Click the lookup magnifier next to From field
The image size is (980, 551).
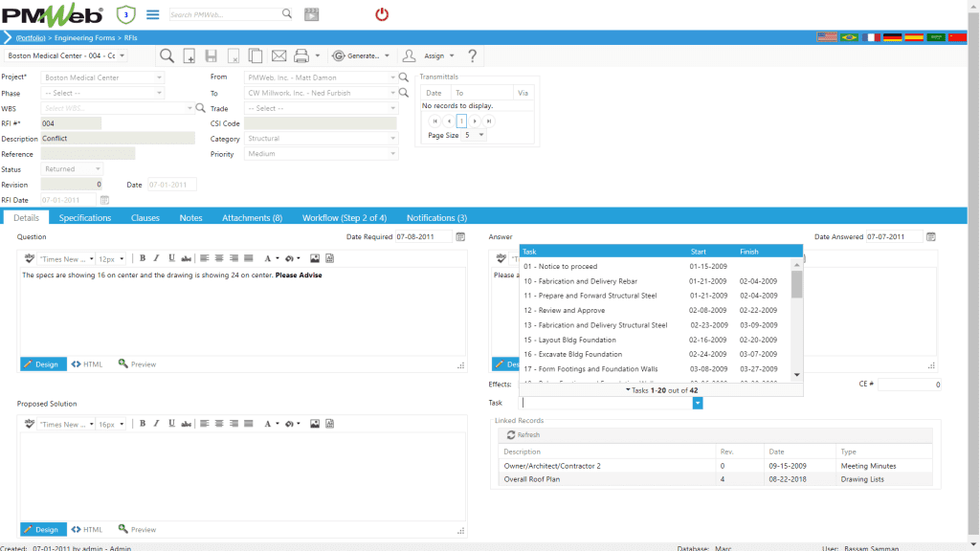point(404,77)
